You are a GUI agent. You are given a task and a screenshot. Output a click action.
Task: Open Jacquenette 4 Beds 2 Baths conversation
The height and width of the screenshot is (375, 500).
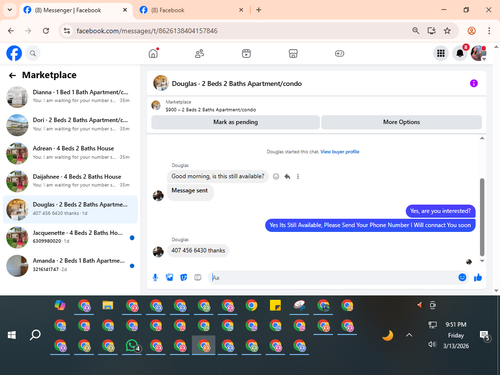pos(70,237)
